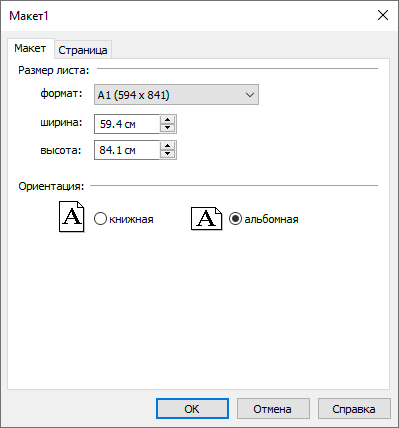The image size is (399, 428).
Task: Click the Отмена cancel button
Action: tap(273, 409)
